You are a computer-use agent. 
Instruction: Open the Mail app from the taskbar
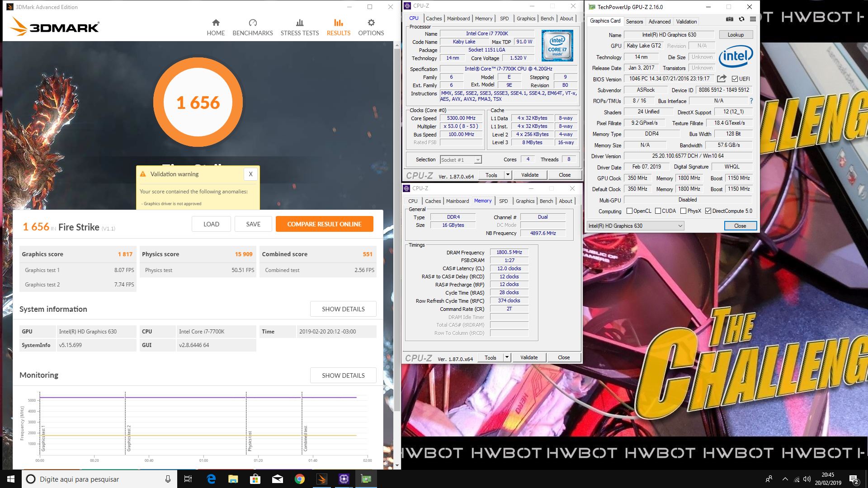click(x=277, y=479)
